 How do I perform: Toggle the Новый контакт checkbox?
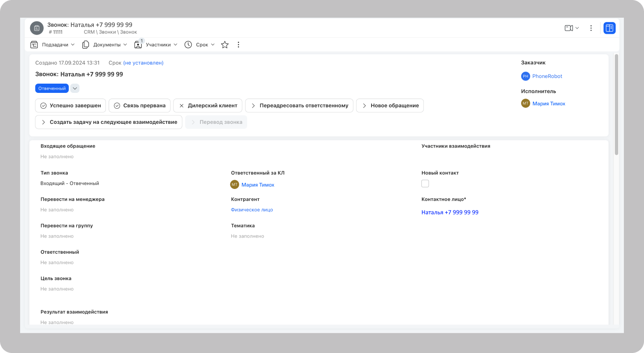(425, 184)
